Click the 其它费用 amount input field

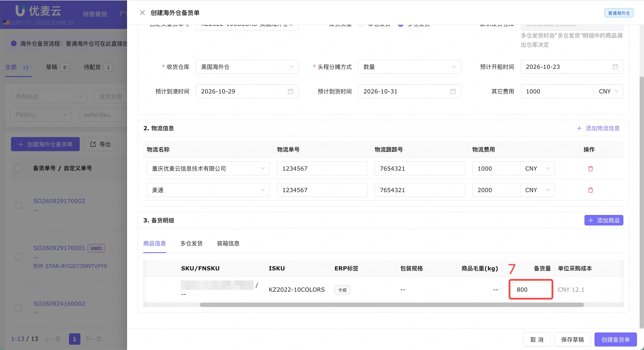557,91
